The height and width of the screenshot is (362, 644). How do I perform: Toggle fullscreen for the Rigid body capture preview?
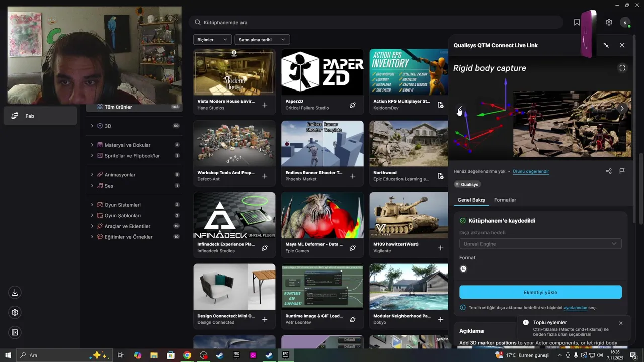(x=622, y=68)
